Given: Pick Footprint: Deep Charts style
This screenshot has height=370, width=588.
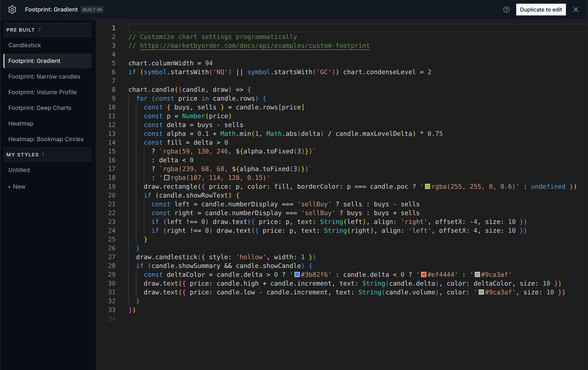Looking at the screenshot, I should (47, 108).
